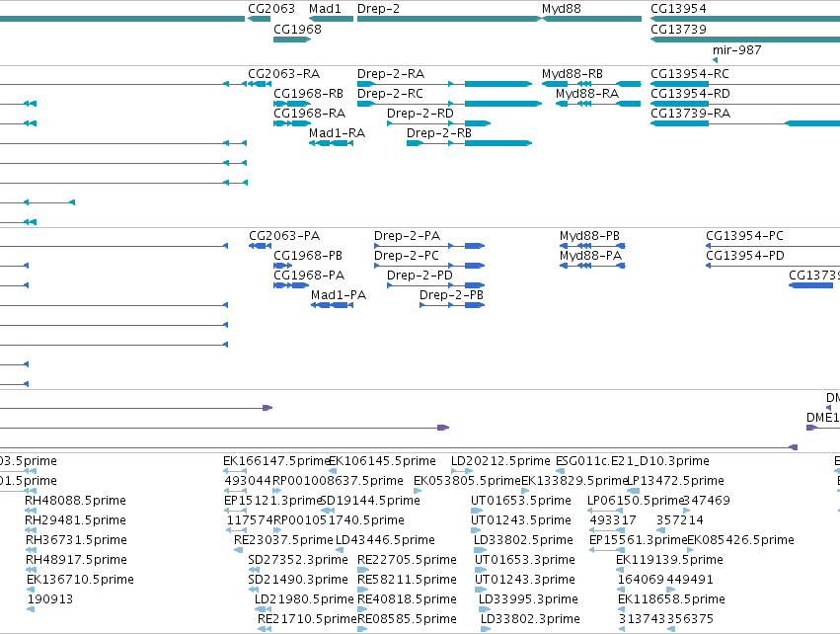Click the Myd88 gene label
Image resolution: width=840 pixels, height=634 pixels.
[561, 9]
